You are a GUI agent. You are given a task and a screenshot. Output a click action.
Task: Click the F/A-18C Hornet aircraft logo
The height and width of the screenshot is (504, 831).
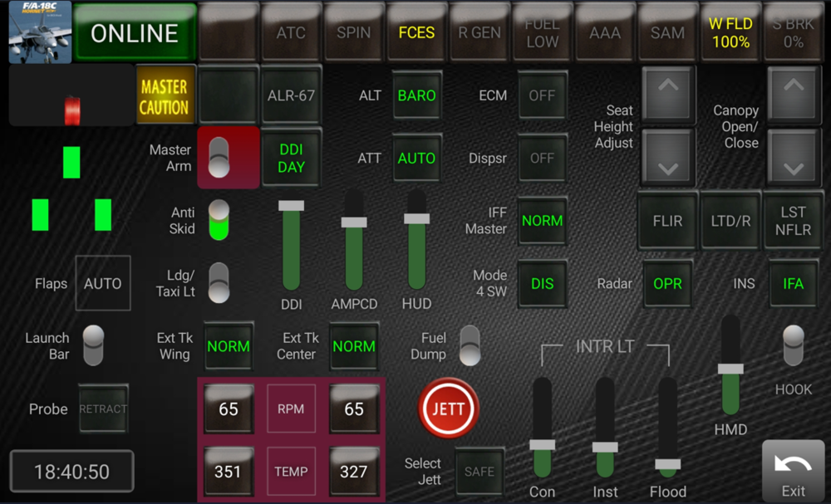[x=37, y=33]
